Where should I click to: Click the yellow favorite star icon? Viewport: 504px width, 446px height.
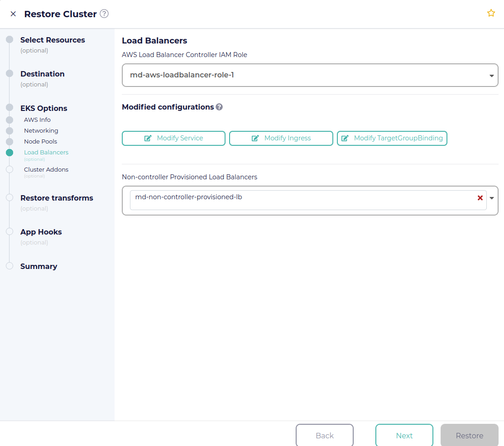(491, 13)
